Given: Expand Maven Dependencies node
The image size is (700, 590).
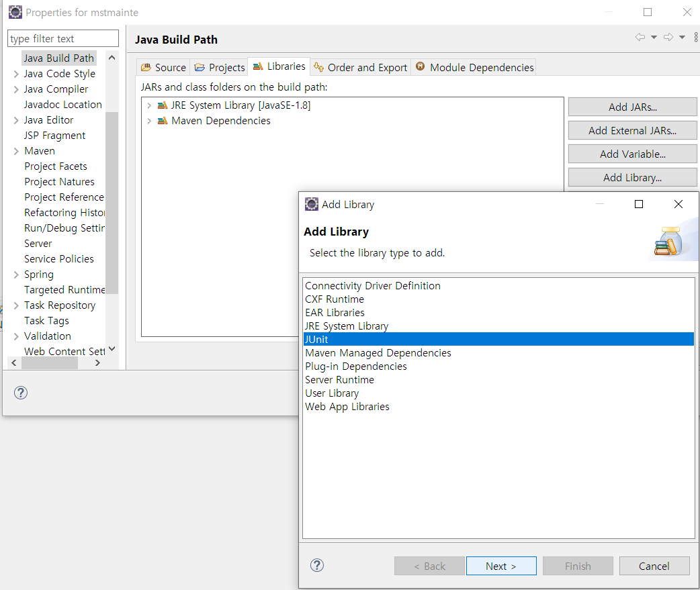Looking at the screenshot, I should 149,121.
